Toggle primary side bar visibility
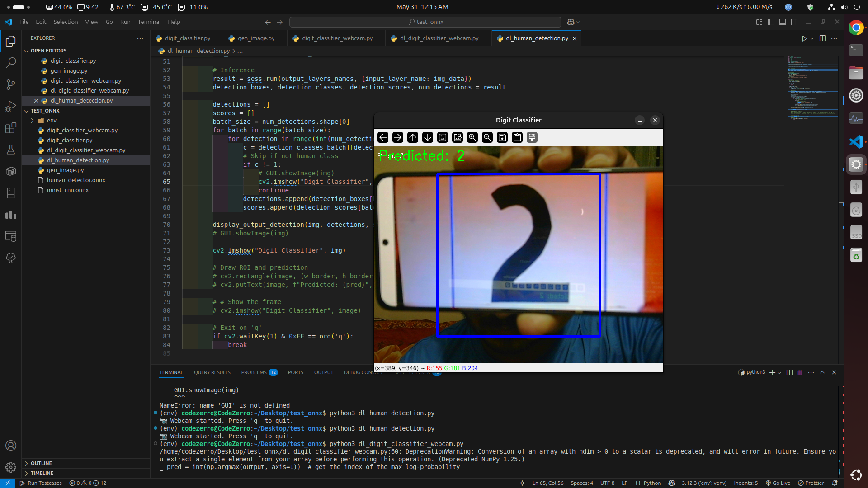This screenshot has height=488, width=868. [x=771, y=22]
